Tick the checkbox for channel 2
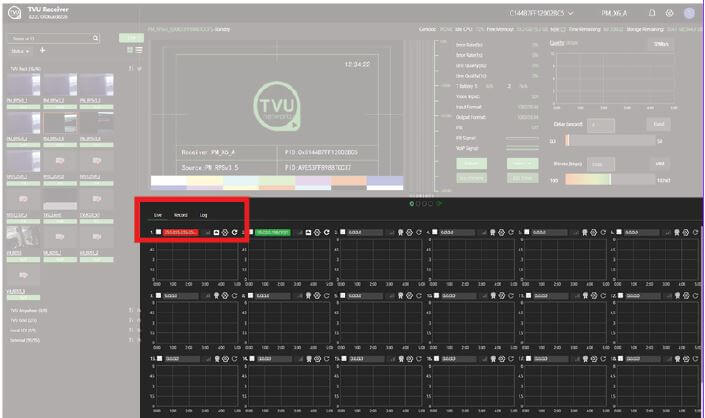 pyautogui.click(x=251, y=232)
